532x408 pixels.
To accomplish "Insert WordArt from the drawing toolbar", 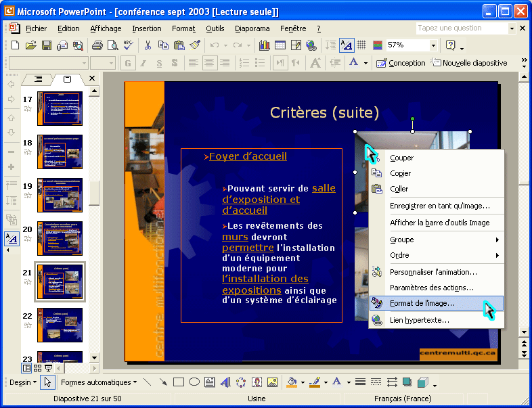I will [225, 382].
